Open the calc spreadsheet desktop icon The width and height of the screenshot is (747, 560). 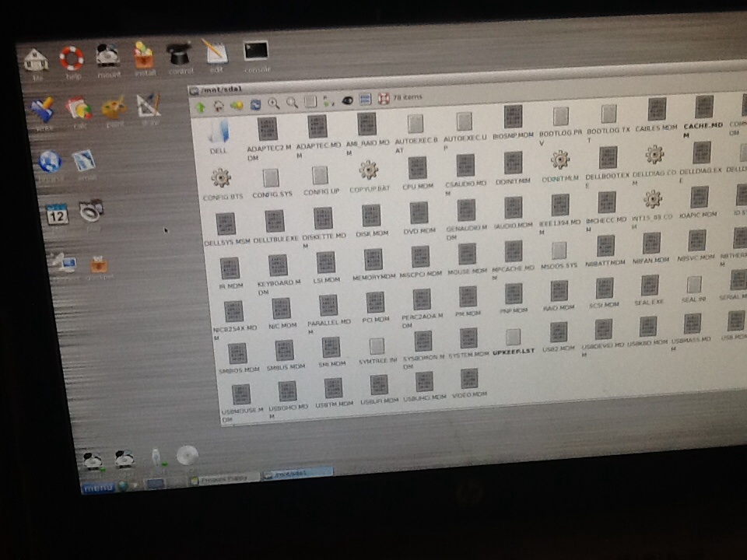(x=79, y=109)
